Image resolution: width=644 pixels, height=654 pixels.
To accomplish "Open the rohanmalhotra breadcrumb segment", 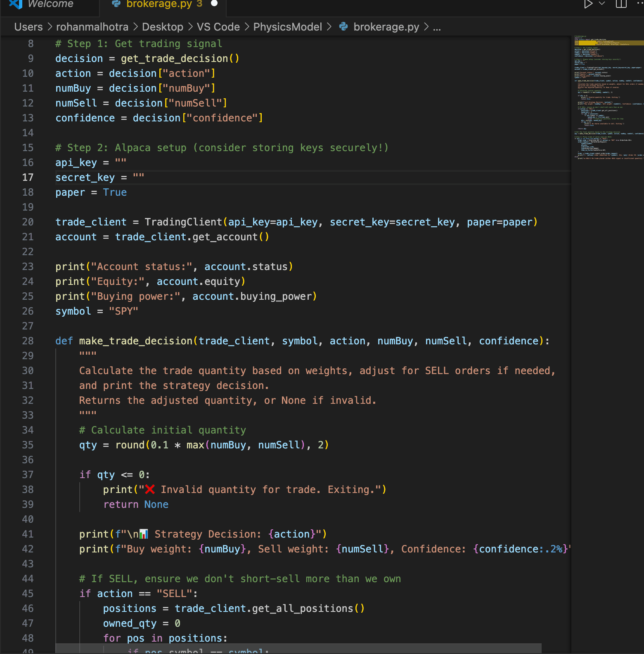I will pos(92,27).
